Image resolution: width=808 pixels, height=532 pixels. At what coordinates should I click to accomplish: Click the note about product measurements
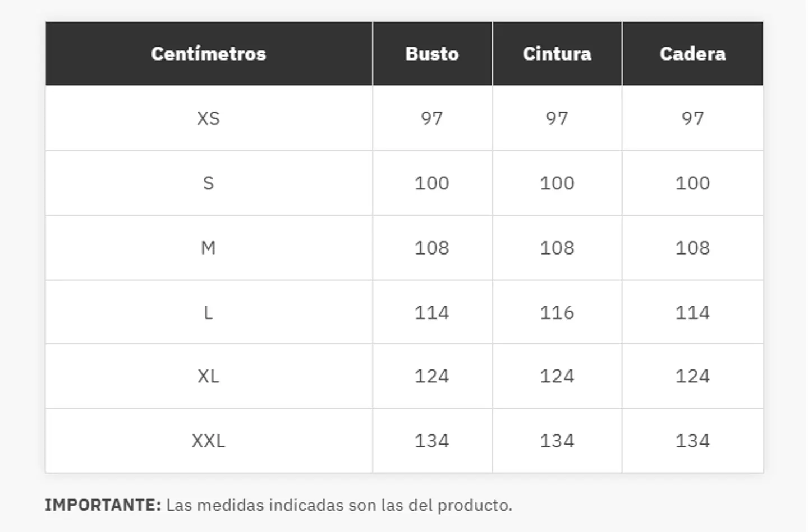click(x=339, y=505)
